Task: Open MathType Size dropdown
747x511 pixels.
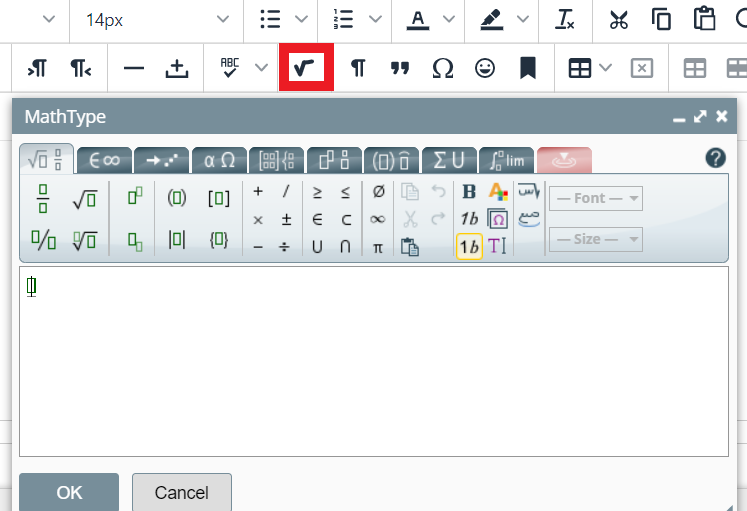Action: (x=596, y=239)
